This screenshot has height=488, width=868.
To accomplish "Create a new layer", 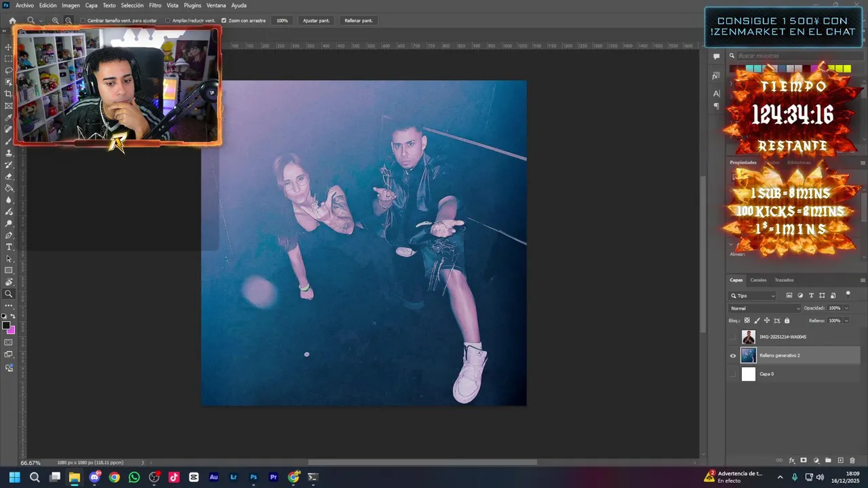I will coord(840,461).
